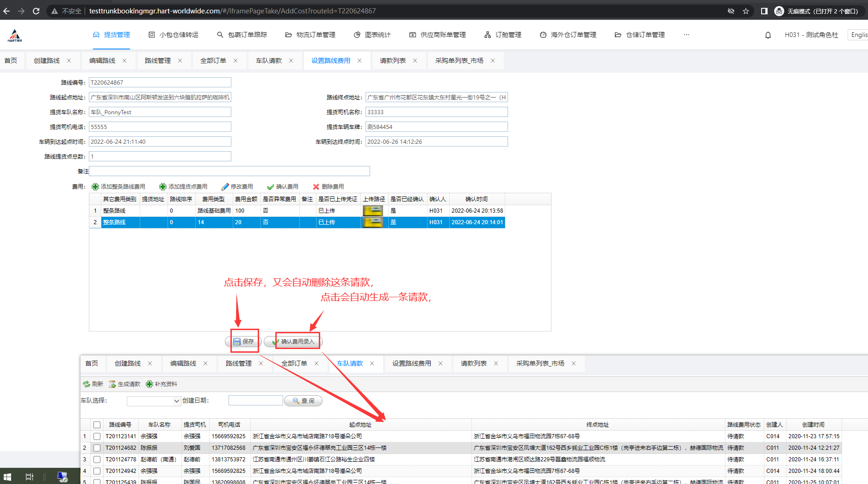
Task: Open the Windows Start menu
Action: point(7,477)
